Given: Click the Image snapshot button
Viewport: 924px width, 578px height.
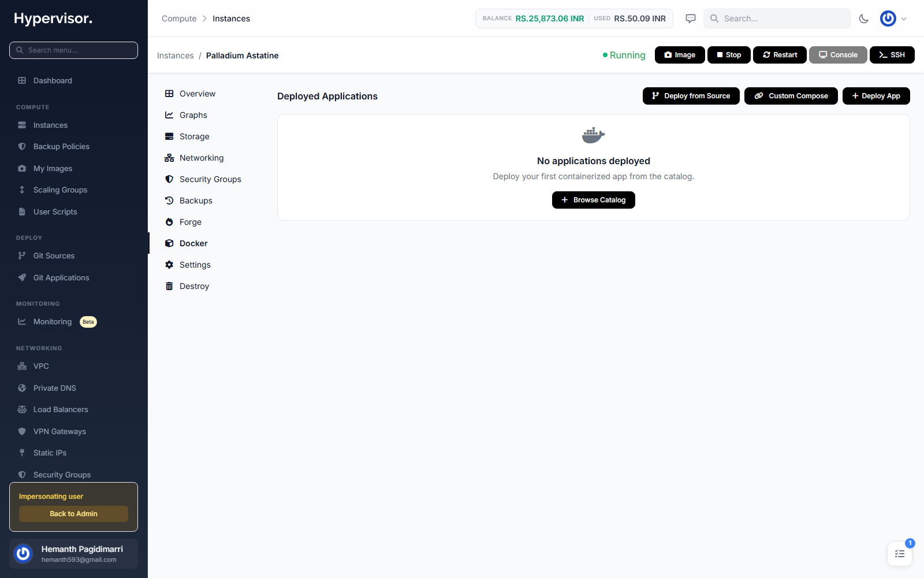Looking at the screenshot, I should pos(680,55).
